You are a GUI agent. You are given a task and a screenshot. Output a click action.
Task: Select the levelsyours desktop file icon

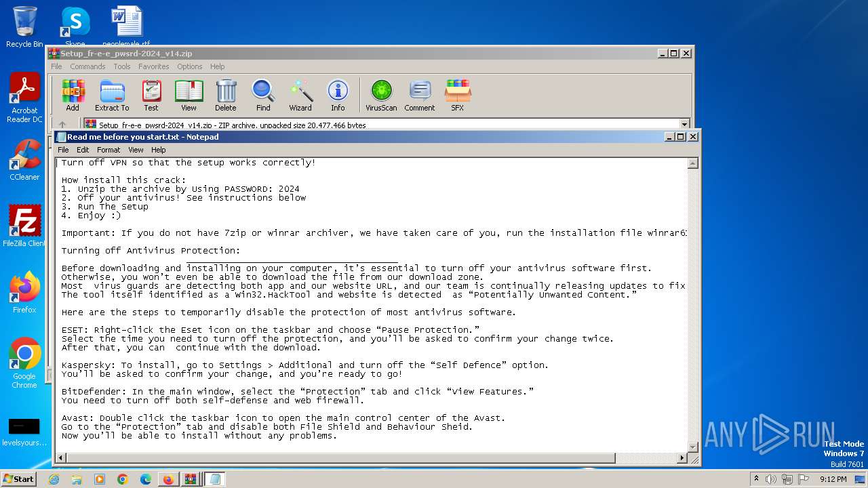tap(24, 432)
